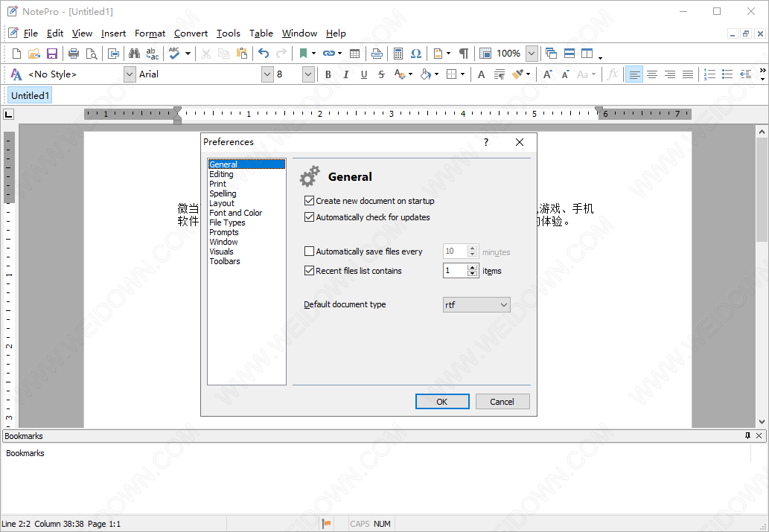Click the OK button in Preferences
Screen dimensions: 769x532
pos(441,402)
